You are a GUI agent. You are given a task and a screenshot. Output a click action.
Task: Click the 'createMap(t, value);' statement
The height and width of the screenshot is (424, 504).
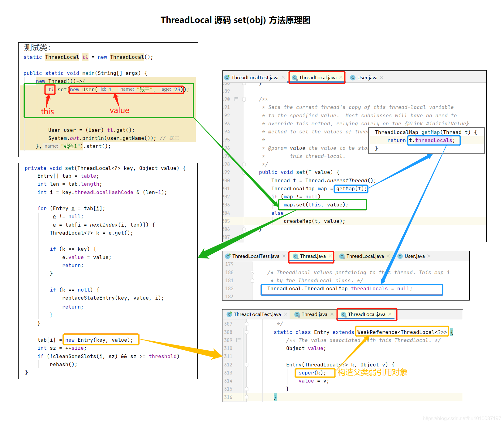tap(314, 221)
